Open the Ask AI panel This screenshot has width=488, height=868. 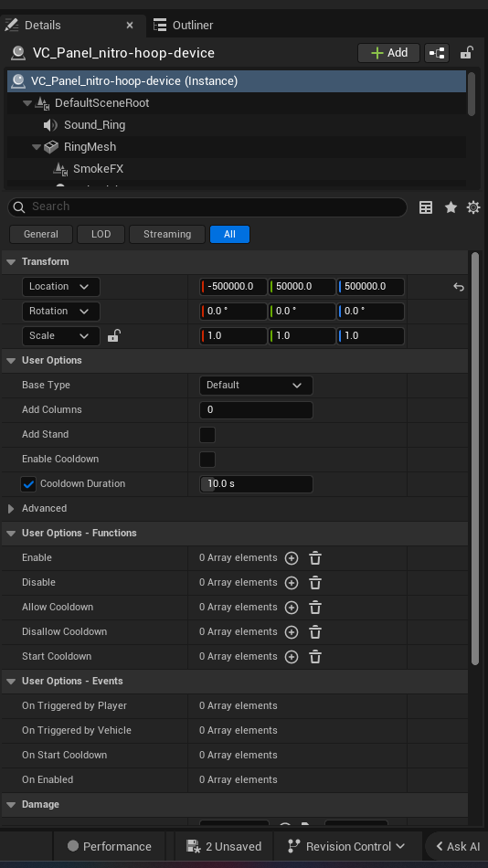pyautogui.click(x=458, y=846)
